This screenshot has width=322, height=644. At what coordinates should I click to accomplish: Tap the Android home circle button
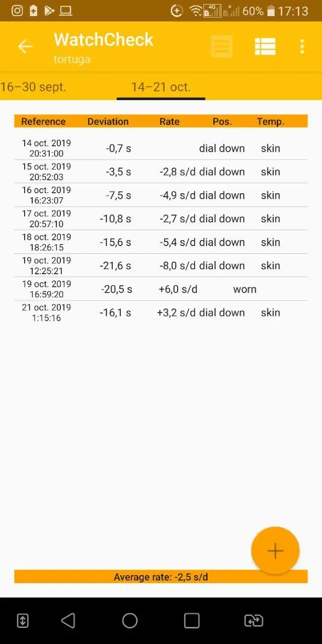point(130,620)
